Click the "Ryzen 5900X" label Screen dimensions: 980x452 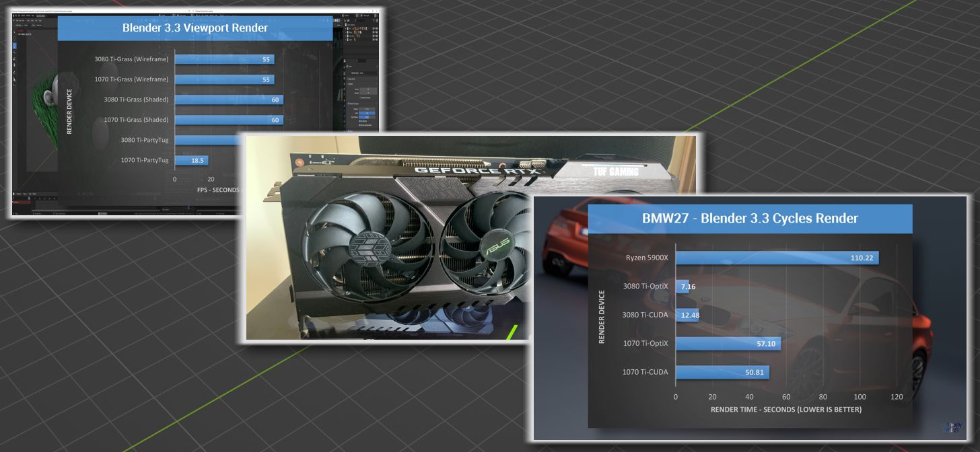[x=645, y=258]
